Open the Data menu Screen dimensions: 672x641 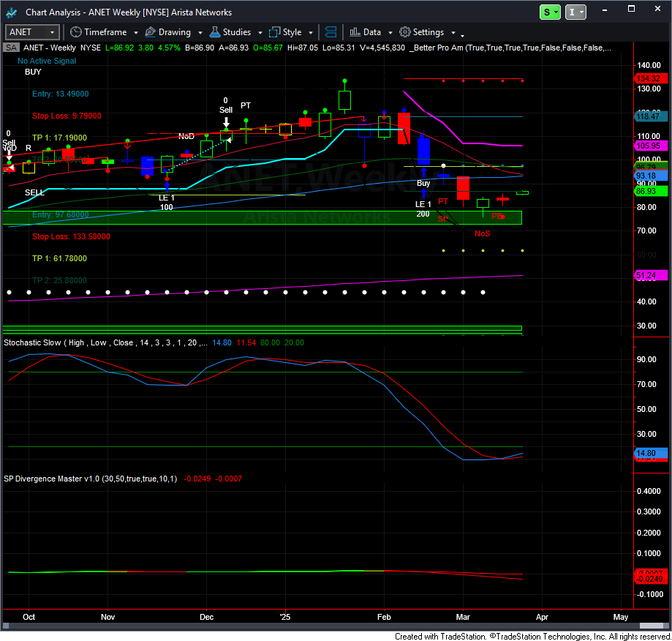pos(372,32)
